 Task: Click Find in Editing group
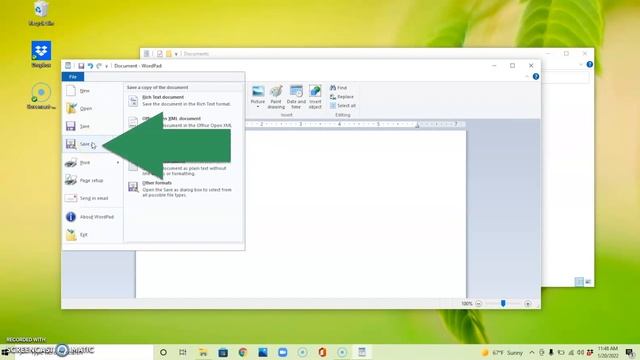point(338,88)
